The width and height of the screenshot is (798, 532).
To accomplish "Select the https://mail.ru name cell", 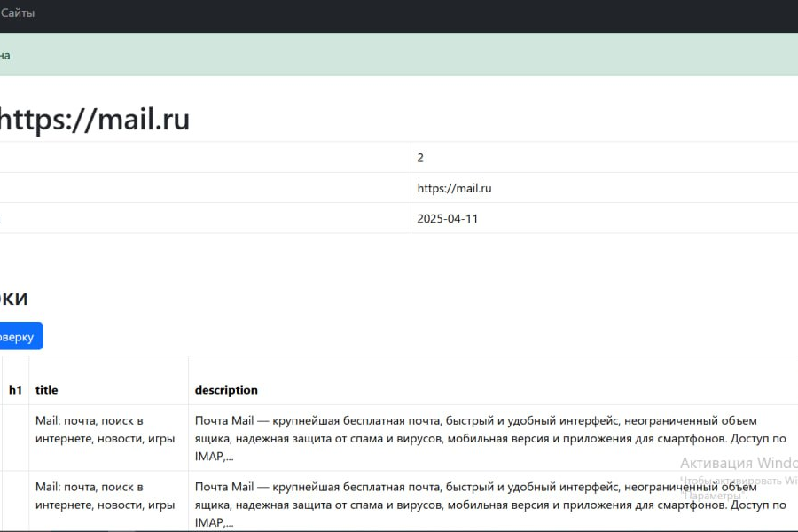I will tap(604, 188).
